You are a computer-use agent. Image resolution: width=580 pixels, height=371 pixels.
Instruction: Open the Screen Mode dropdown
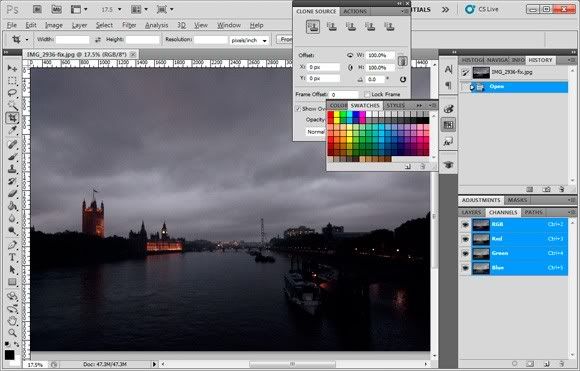click(x=165, y=10)
